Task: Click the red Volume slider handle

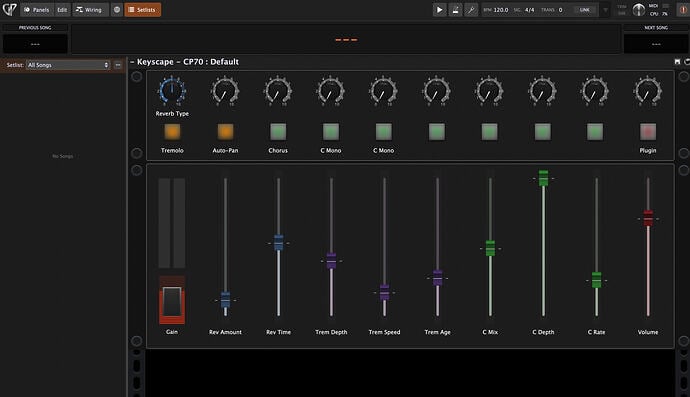Action: click(x=648, y=218)
